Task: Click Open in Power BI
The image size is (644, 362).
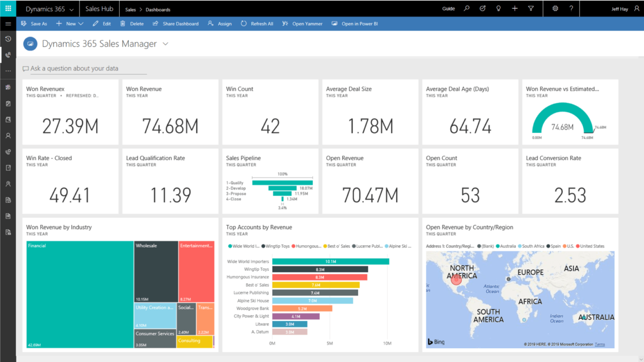Action: point(355,24)
